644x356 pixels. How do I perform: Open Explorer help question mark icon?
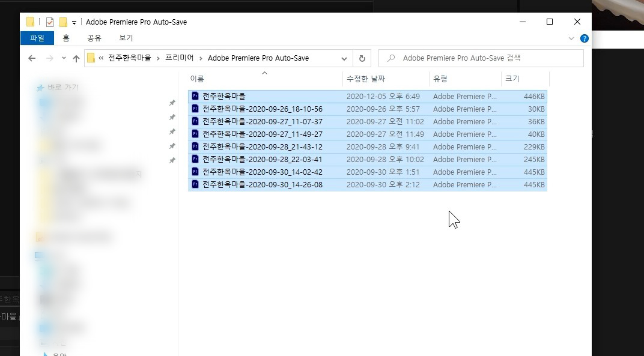pos(584,38)
